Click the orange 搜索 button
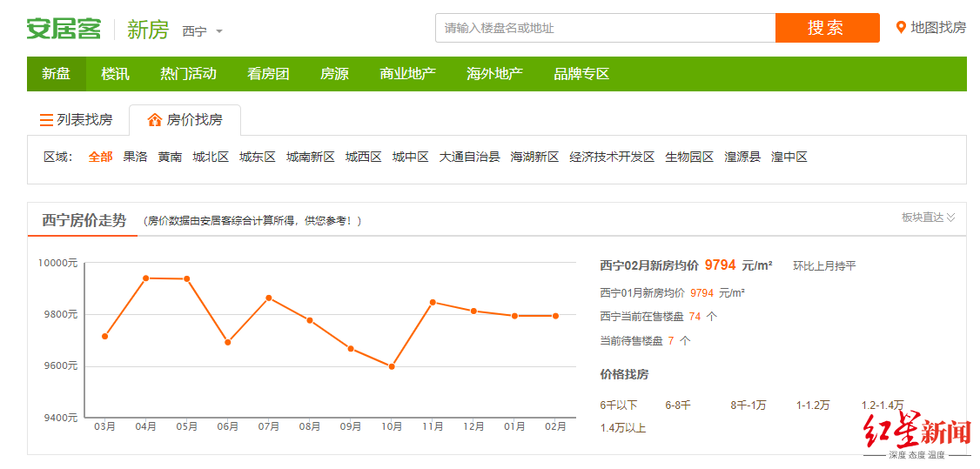This screenshot has height=469, width=980. 827,28
